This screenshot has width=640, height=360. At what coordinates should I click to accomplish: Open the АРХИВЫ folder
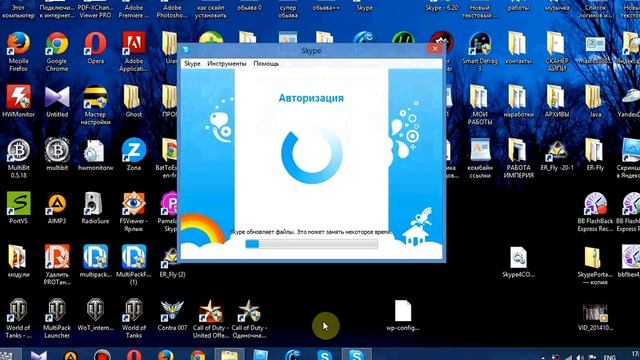click(557, 102)
